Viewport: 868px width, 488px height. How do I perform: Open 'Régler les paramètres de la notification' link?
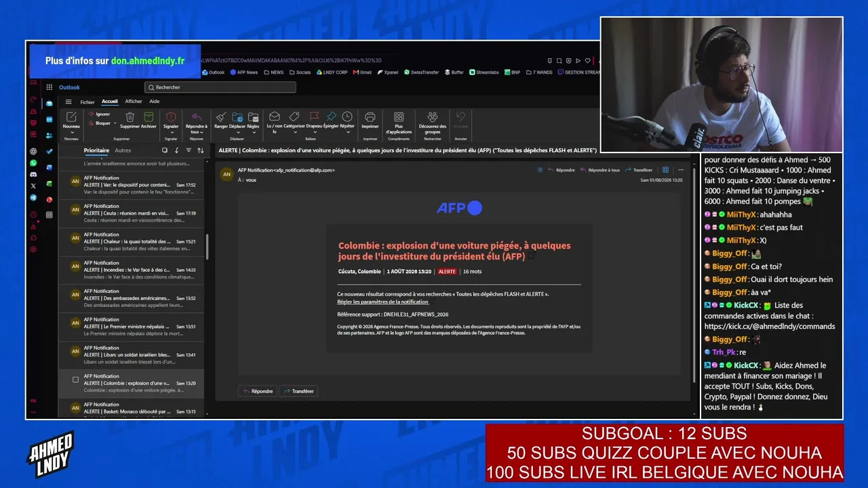point(382,302)
